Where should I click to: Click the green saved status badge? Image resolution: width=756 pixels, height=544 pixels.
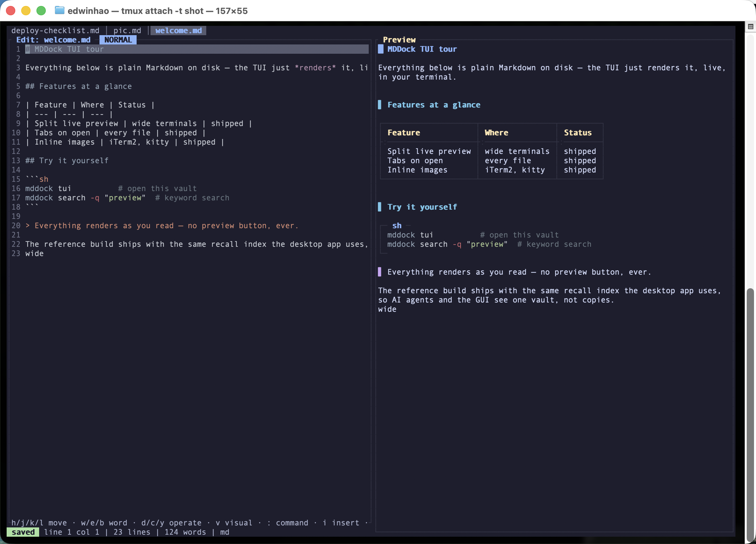23,532
